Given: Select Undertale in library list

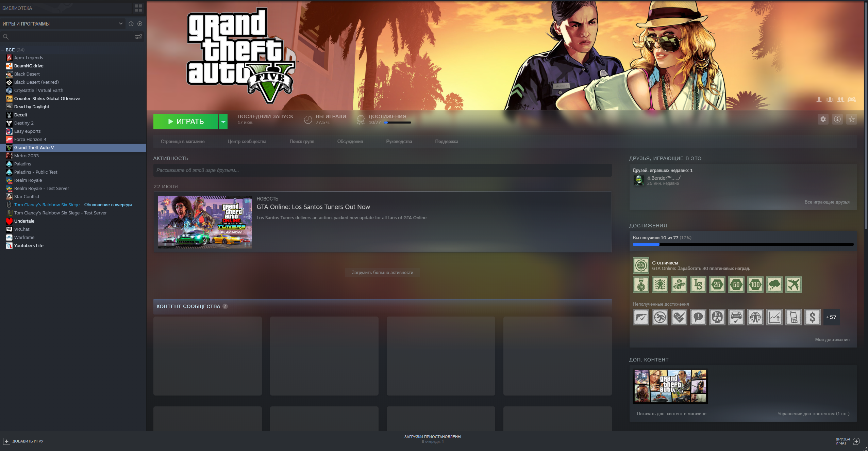Looking at the screenshot, I should 73,221.
